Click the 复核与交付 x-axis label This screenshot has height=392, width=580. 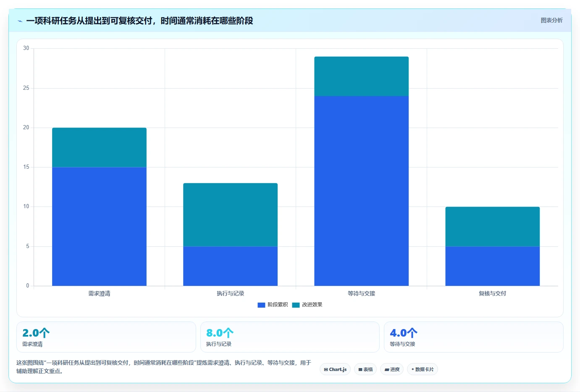pos(492,293)
